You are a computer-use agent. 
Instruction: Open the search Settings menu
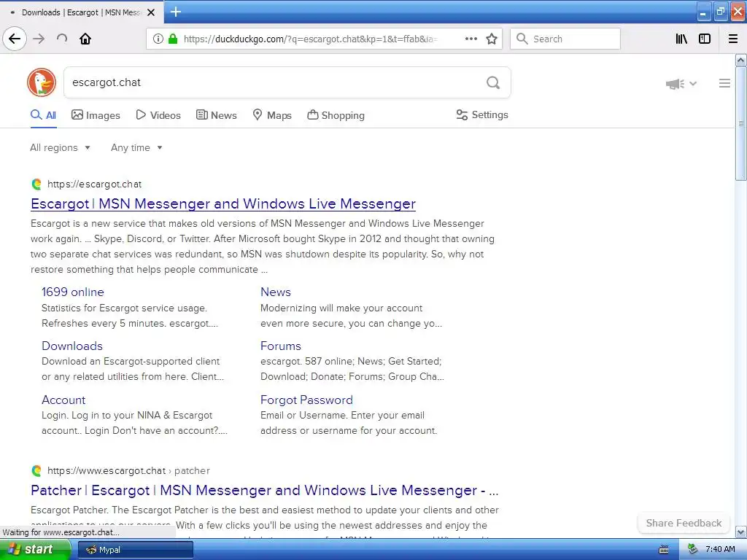(x=482, y=114)
